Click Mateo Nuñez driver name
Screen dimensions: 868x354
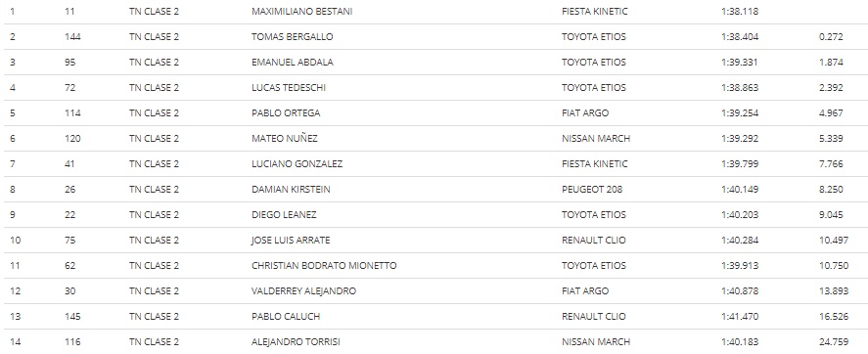tap(285, 138)
